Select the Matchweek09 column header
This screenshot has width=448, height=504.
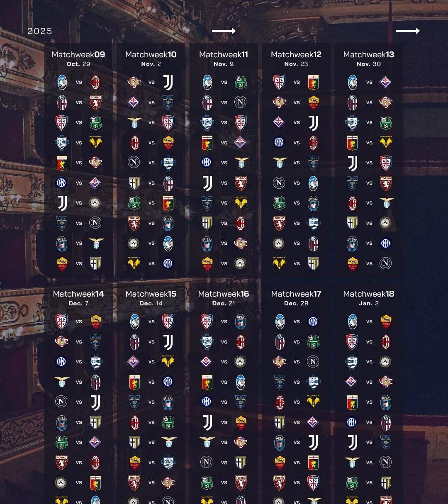pos(78,54)
